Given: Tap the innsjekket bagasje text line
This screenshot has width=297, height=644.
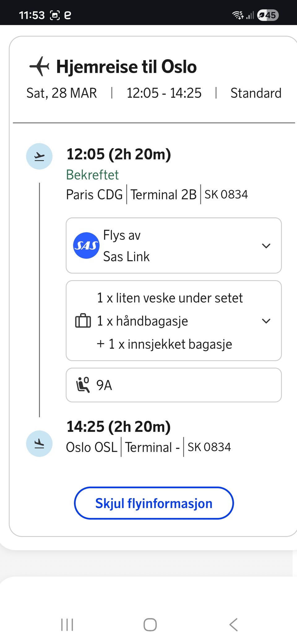Looking at the screenshot, I should point(170,344).
